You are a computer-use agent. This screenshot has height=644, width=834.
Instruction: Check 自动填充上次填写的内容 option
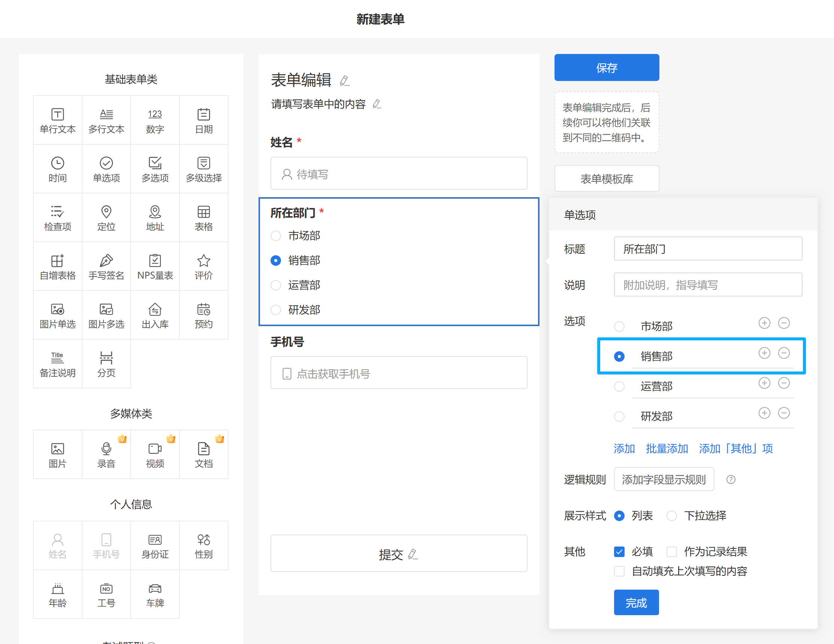tap(619, 571)
